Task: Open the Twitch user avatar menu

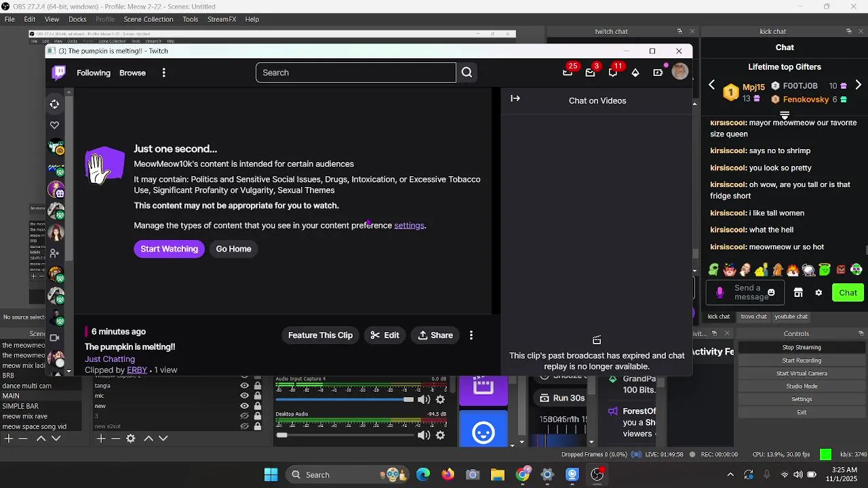Action: pos(679,72)
